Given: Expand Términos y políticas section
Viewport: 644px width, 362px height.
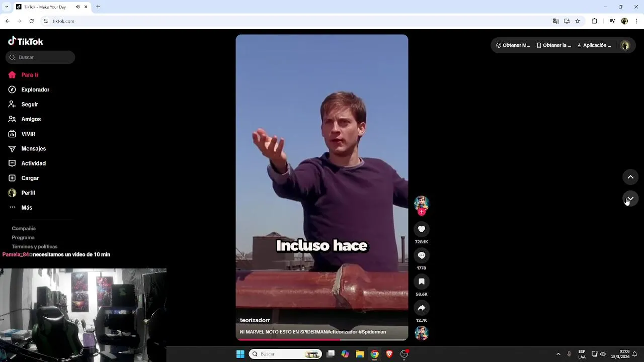Looking at the screenshot, I should coord(35,246).
